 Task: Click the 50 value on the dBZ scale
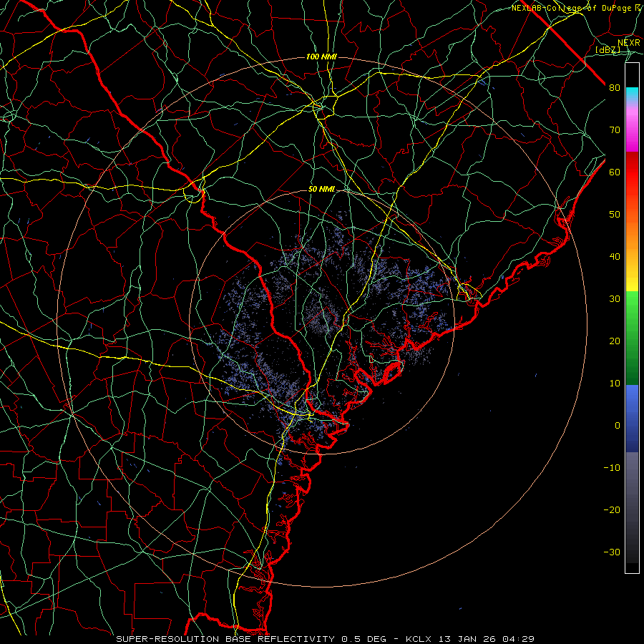[x=615, y=215]
